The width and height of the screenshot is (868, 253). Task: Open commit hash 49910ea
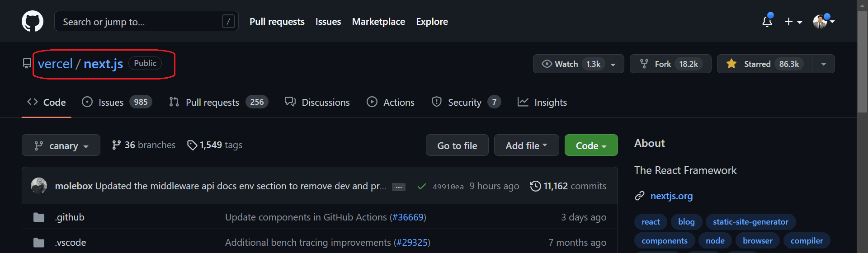pos(448,187)
